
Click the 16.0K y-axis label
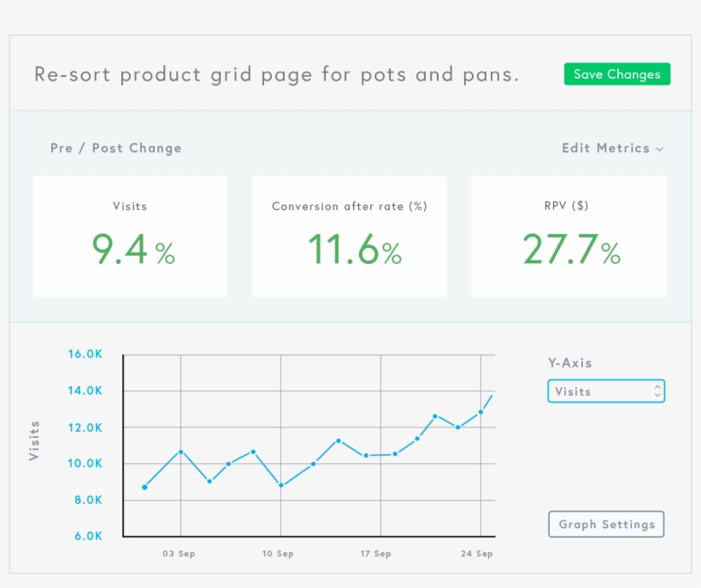pos(85,355)
